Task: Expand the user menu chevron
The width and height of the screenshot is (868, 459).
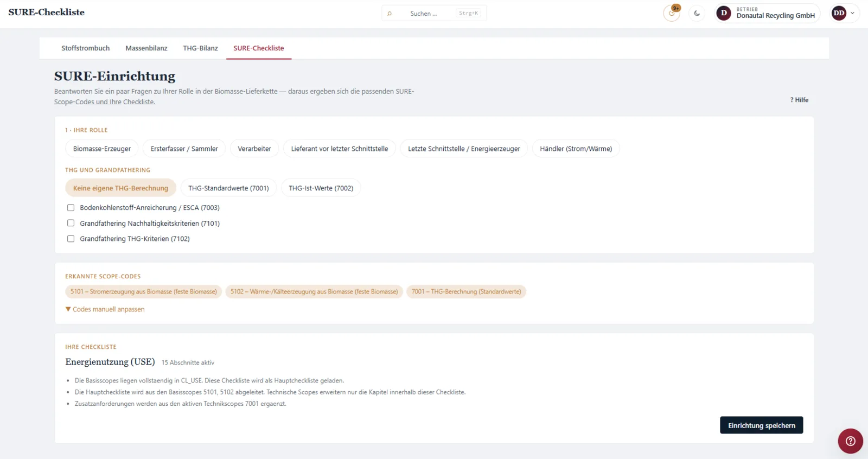Action: [x=852, y=13]
